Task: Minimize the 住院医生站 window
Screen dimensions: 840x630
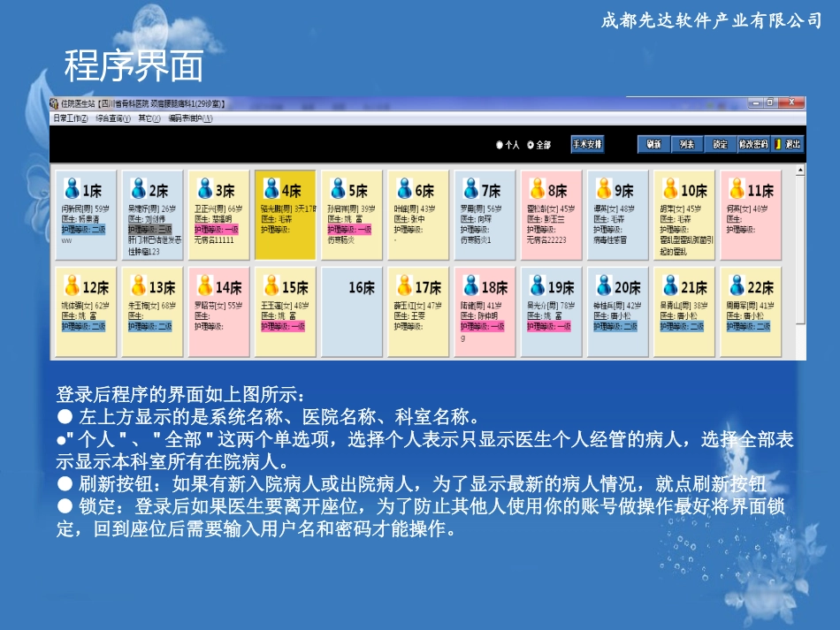Action: click(756, 102)
